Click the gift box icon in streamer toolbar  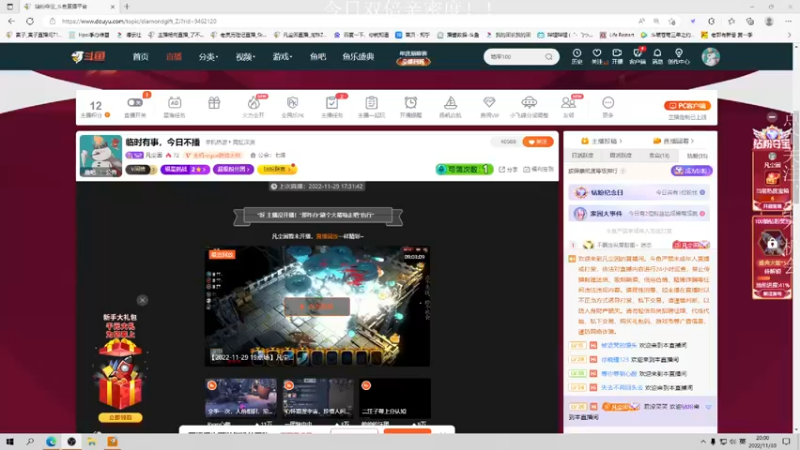point(214,104)
